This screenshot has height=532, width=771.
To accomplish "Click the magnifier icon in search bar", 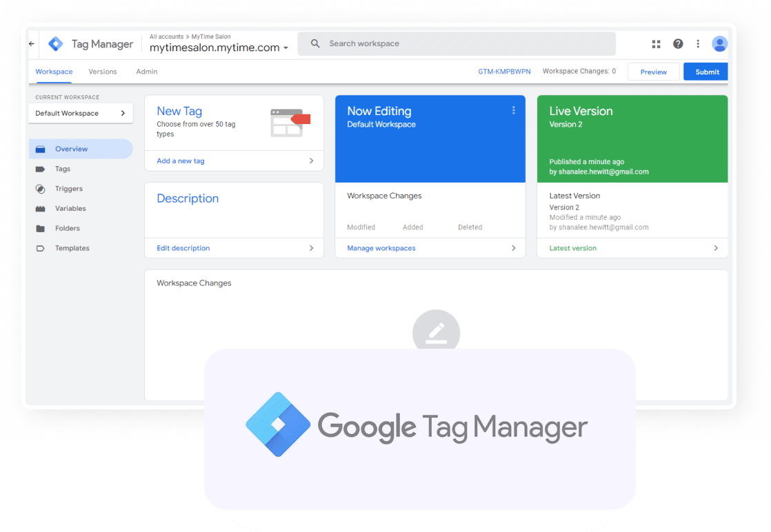I will (x=315, y=43).
